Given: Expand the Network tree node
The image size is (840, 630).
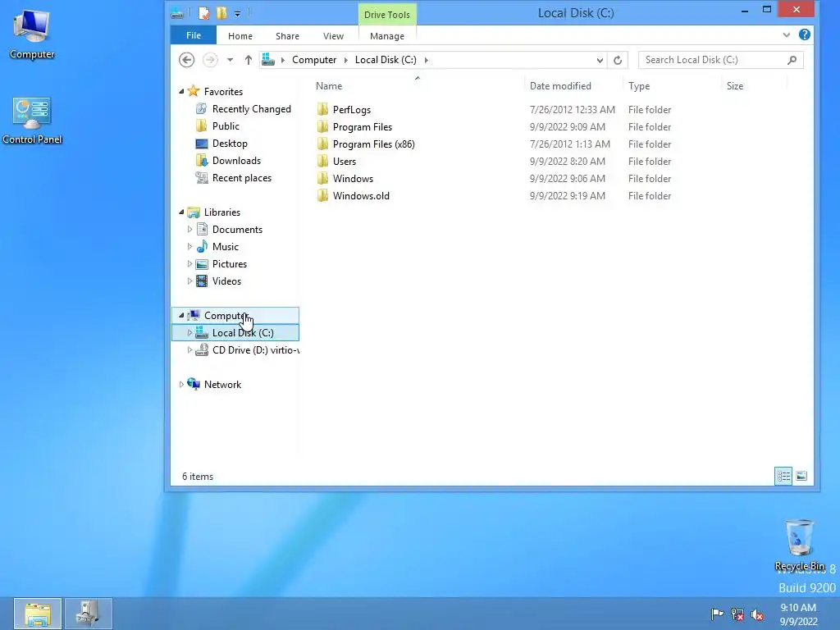Looking at the screenshot, I should (181, 384).
